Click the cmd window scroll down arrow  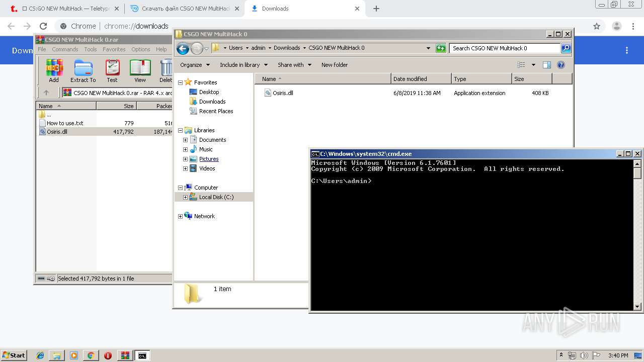(x=637, y=306)
